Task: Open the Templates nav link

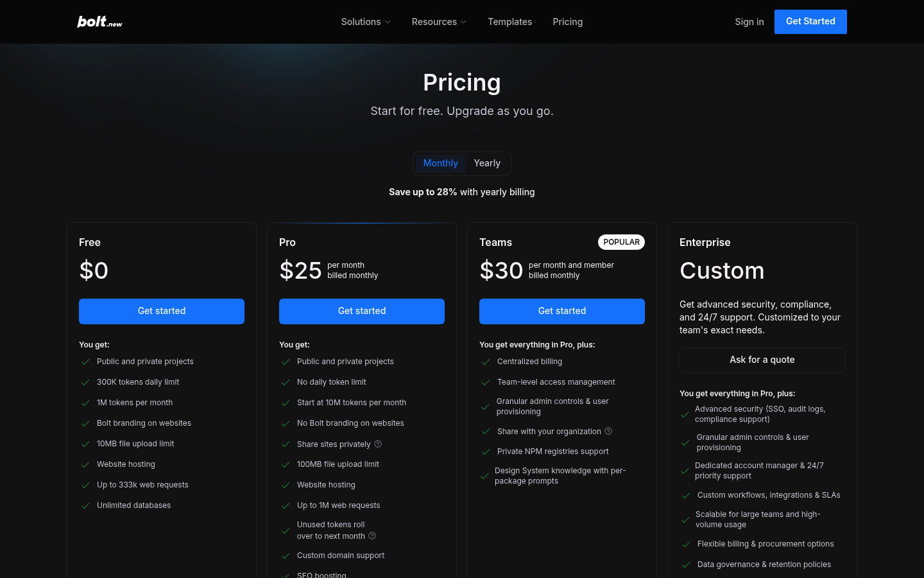Action: [x=509, y=22]
